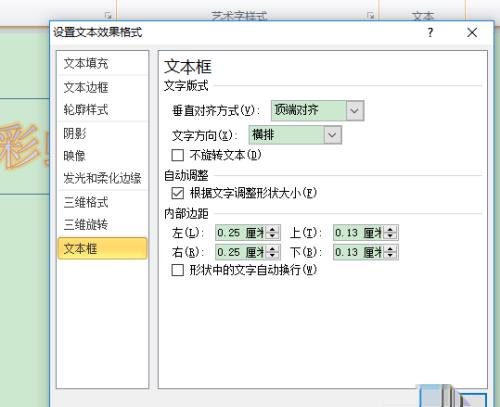The width and height of the screenshot is (500, 407).
Task: Increase 上 margin with spinner arrow
Action: (390, 229)
